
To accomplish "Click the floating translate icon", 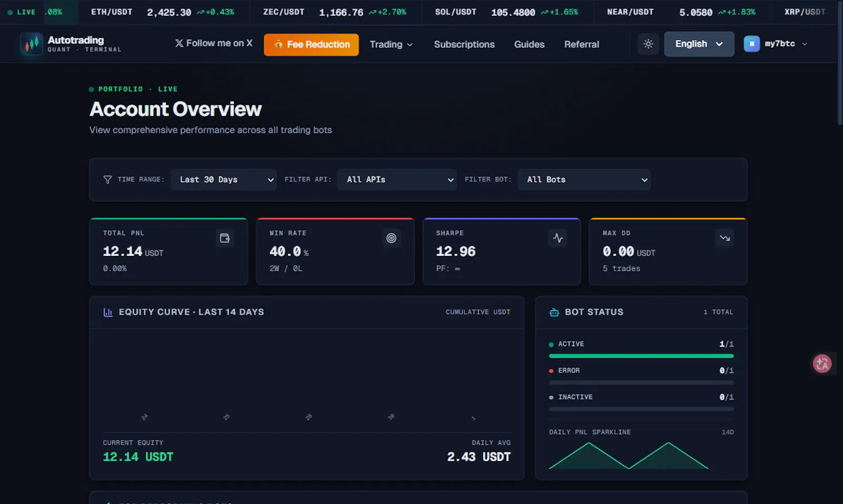I will tap(822, 363).
